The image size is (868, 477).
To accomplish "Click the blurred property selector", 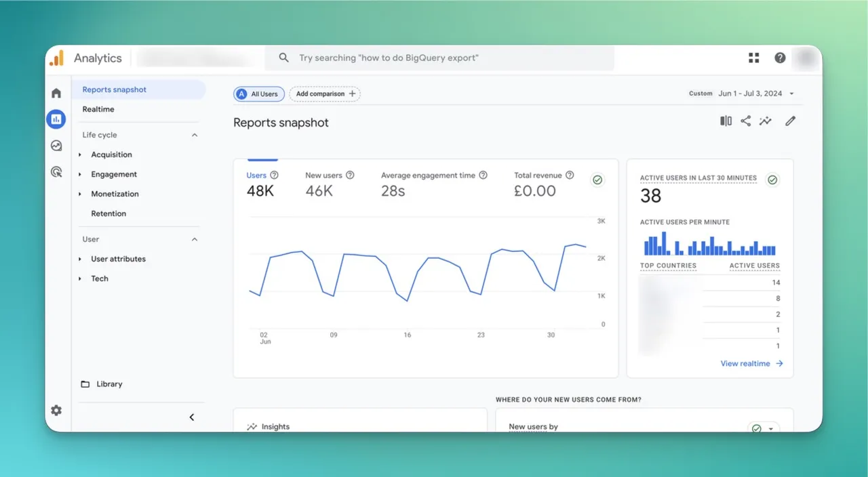I will (x=195, y=58).
